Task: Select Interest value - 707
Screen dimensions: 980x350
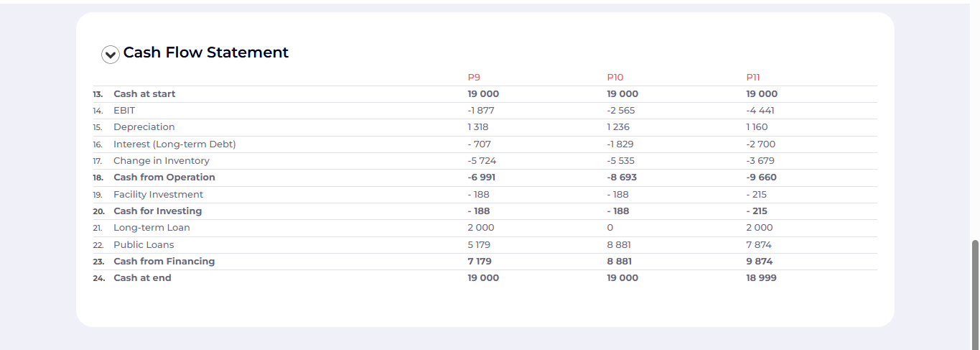Action: (x=480, y=144)
